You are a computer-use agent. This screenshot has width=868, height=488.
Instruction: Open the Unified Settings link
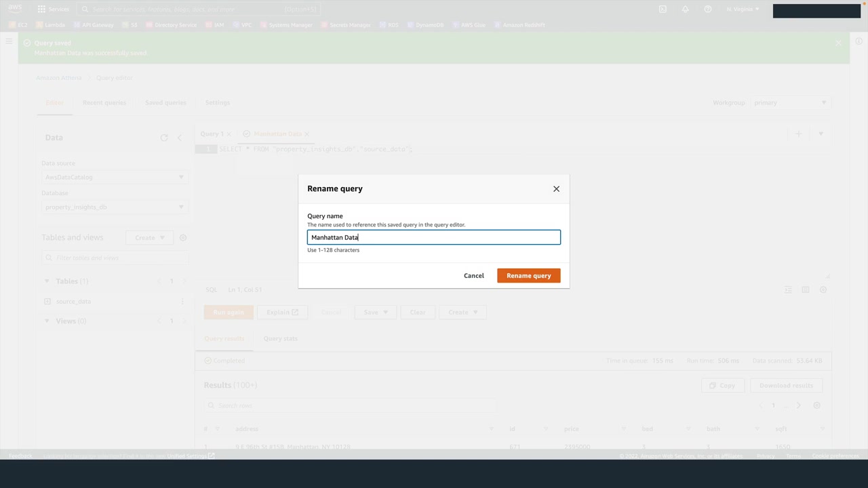pos(191,456)
